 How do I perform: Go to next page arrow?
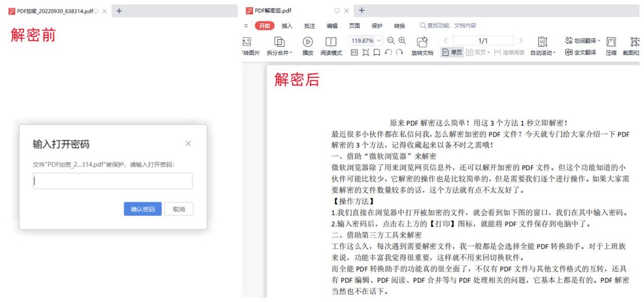pyautogui.click(x=520, y=41)
